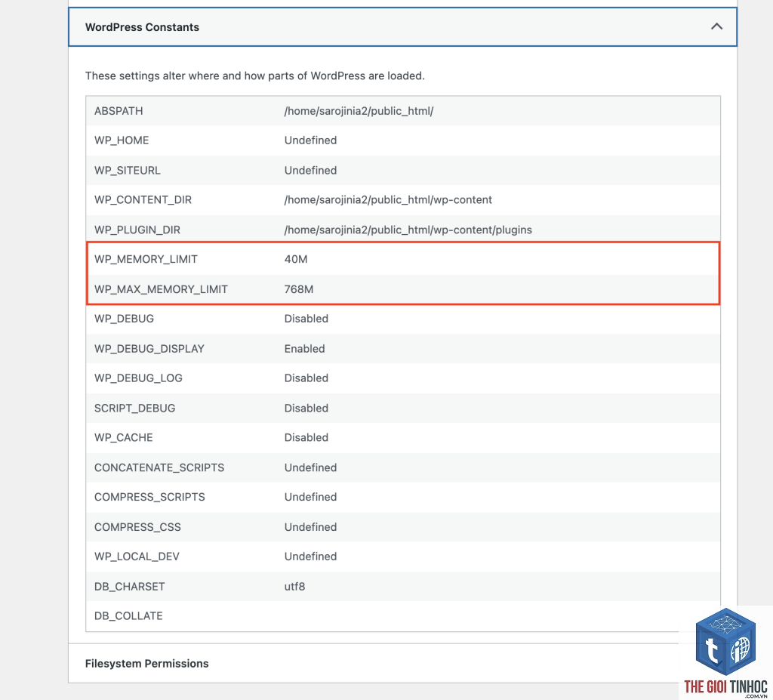Image resolution: width=773 pixels, height=700 pixels.
Task: Click the Disabled value for SCRIPT_DEBUG
Action: [x=306, y=409]
